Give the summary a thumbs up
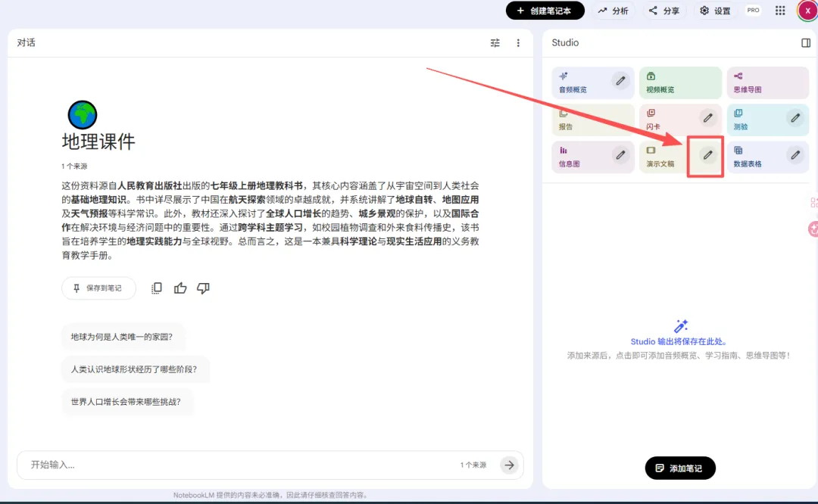Screen dimensions: 818x504 click(180, 288)
